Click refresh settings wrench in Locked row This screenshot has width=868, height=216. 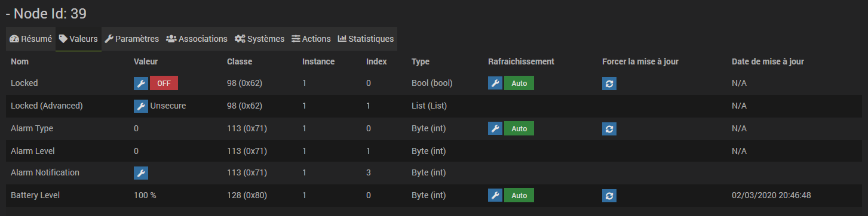(495, 84)
